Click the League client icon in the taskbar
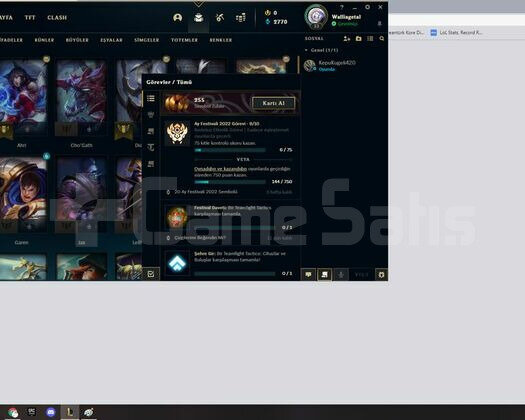 tap(70, 412)
